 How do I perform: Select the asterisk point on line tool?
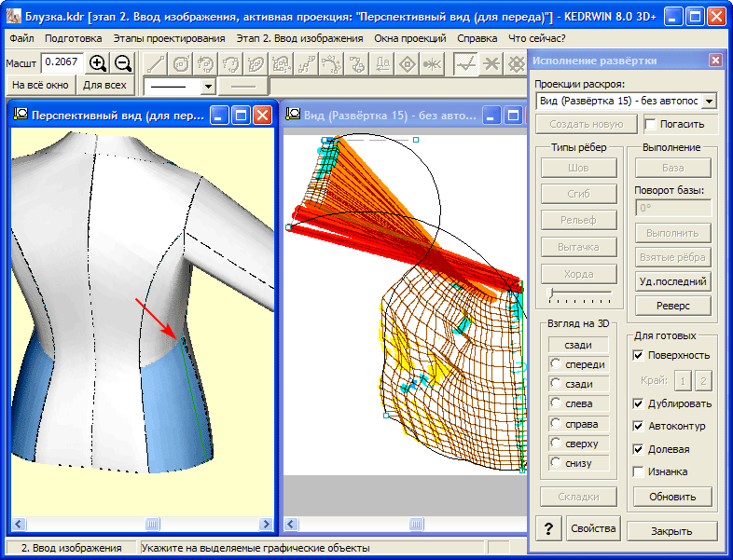click(x=432, y=63)
